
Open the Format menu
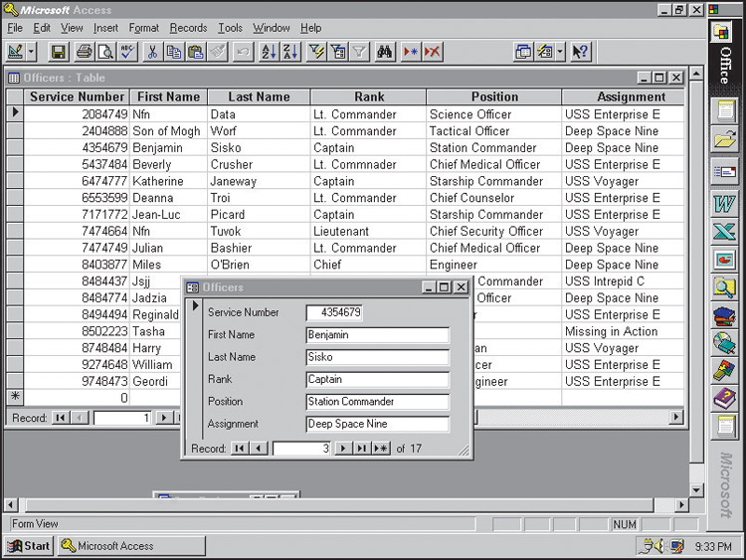pos(143,28)
